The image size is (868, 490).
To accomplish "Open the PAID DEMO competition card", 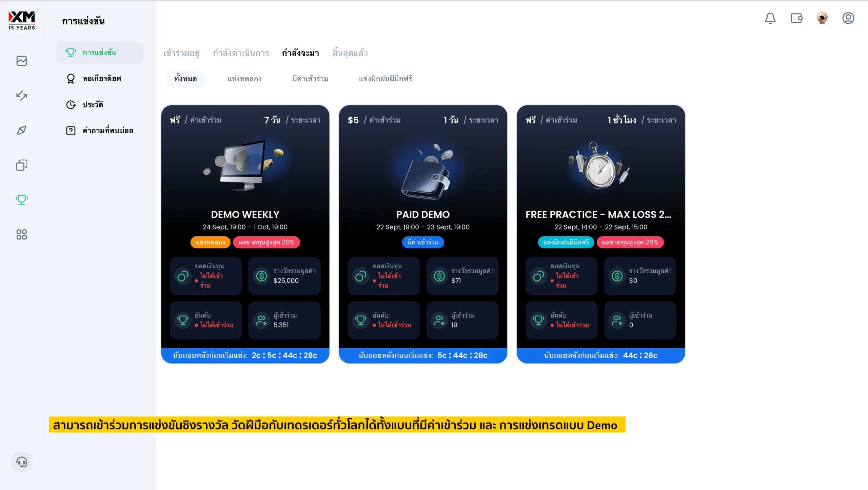I will pyautogui.click(x=423, y=234).
